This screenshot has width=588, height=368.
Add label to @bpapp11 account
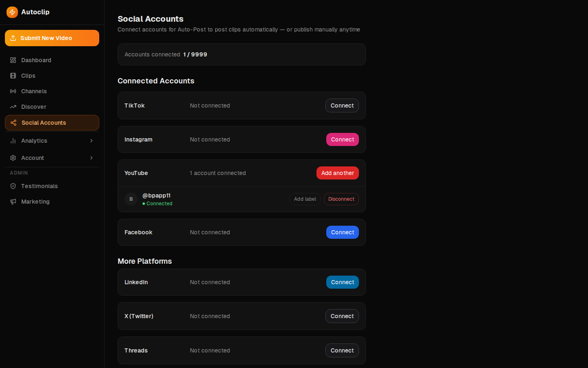[305, 199]
